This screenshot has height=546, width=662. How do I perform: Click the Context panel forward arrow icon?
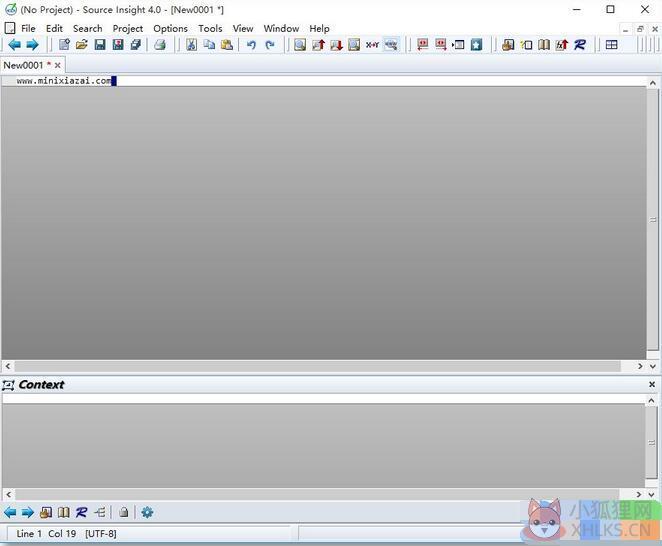point(27,513)
